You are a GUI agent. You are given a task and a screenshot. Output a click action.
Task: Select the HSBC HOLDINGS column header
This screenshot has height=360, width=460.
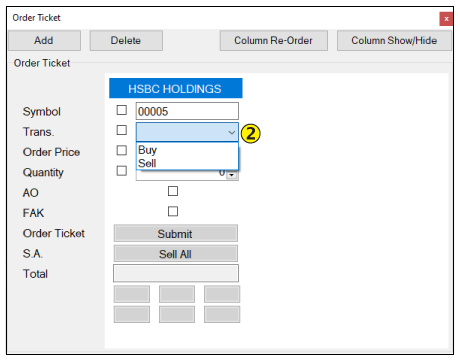(176, 88)
